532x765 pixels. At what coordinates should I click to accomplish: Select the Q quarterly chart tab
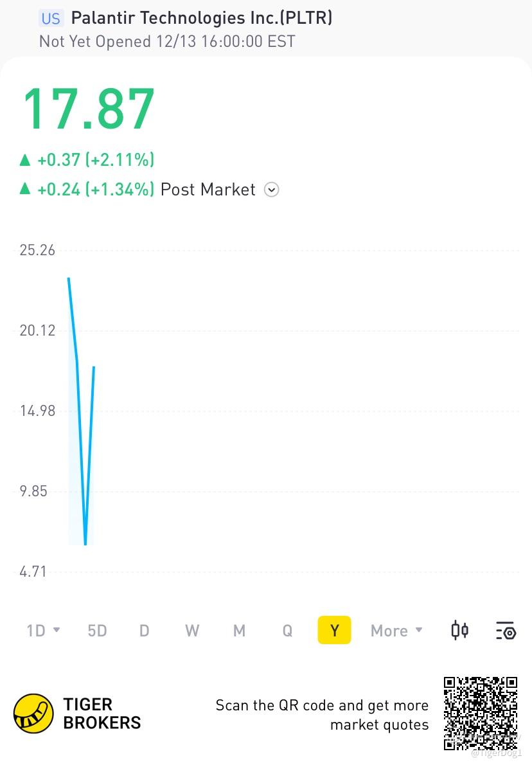pyautogui.click(x=287, y=631)
